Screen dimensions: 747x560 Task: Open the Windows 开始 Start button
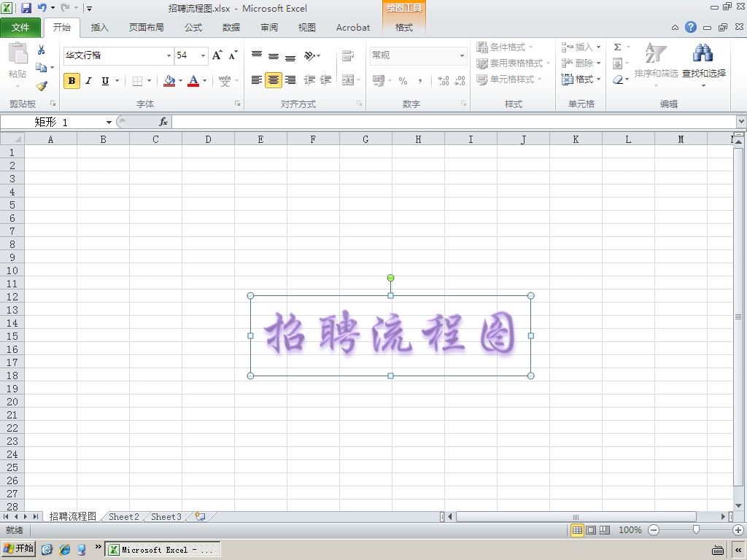tap(18, 548)
